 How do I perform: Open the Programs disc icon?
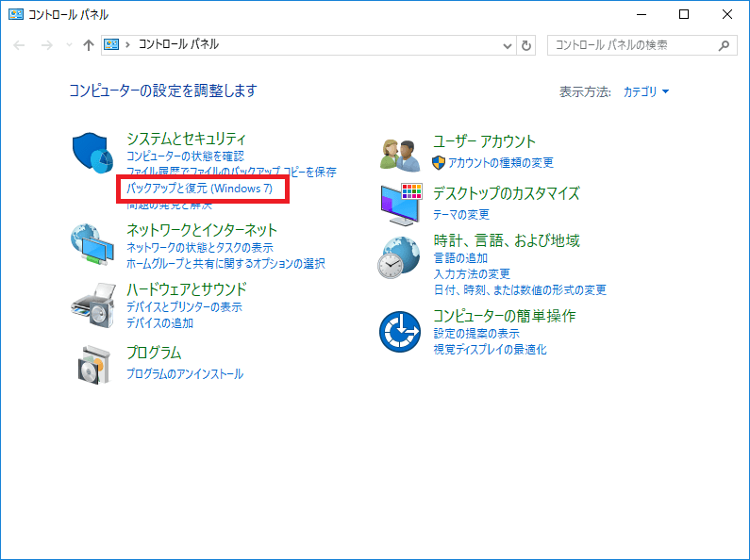point(94,364)
